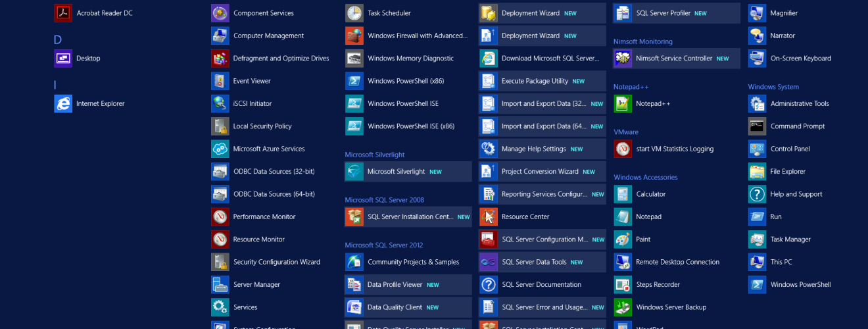The width and height of the screenshot is (868, 329).
Task: Launch SQL Server Data Tools icon
Action: tap(489, 262)
